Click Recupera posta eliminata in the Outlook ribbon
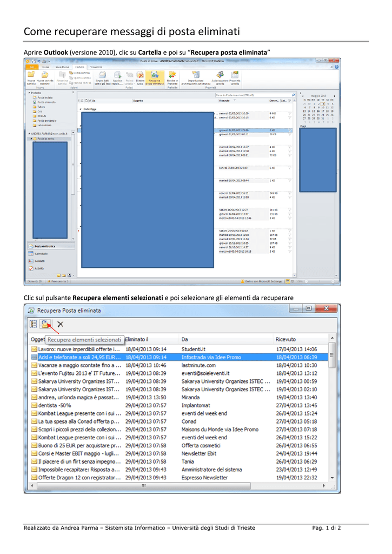Viewport: 392px width, 554px height. (x=154, y=78)
